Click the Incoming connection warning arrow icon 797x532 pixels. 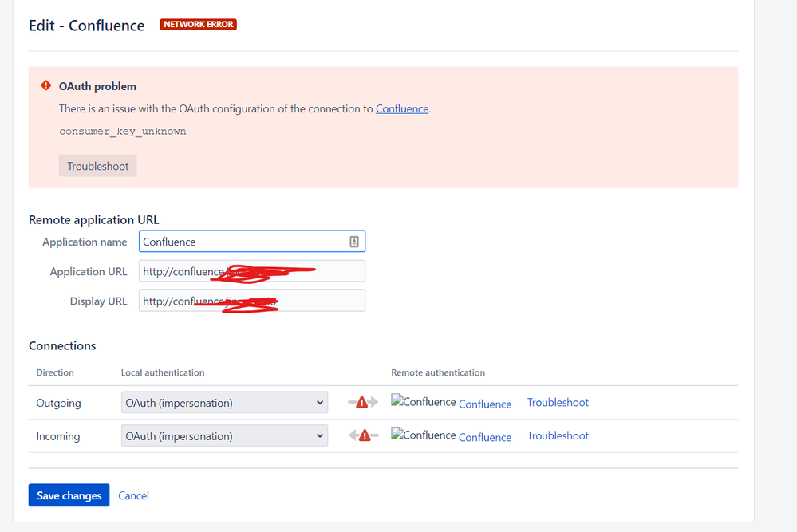(363, 435)
